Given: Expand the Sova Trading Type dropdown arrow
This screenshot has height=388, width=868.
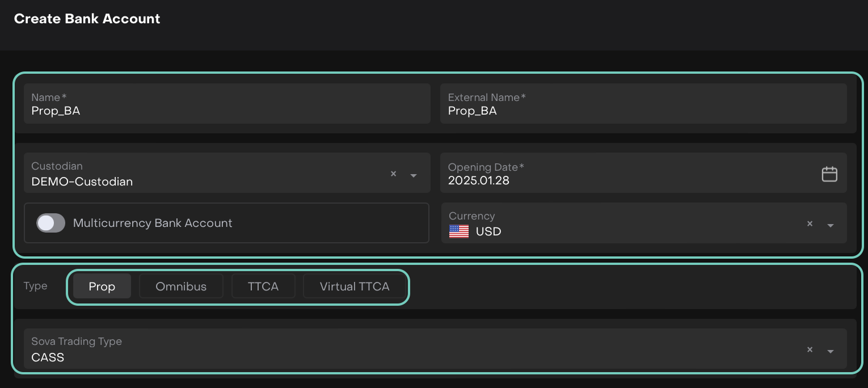Looking at the screenshot, I should (x=831, y=351).
